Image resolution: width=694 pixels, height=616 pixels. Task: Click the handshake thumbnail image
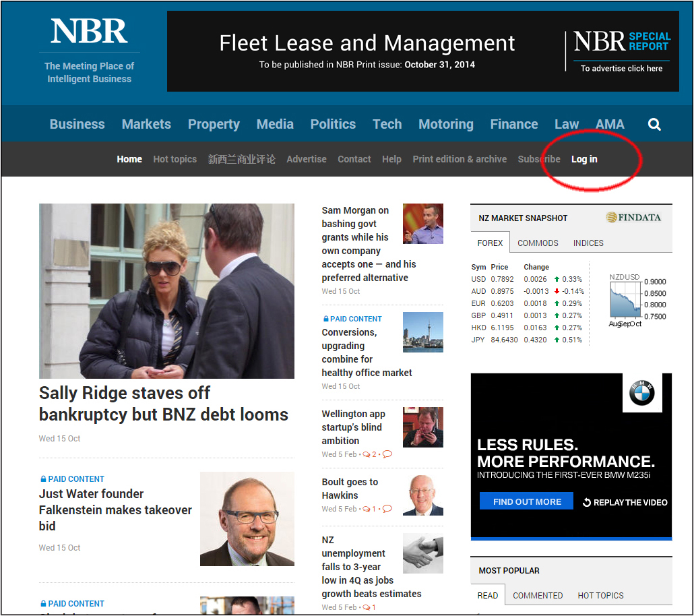422,553
